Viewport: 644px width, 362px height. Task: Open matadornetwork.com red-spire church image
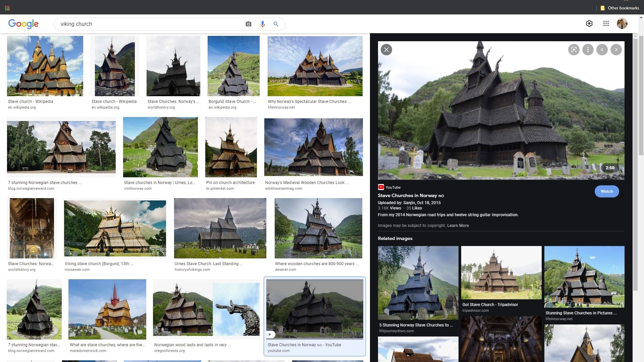click(x=107, y=309)
